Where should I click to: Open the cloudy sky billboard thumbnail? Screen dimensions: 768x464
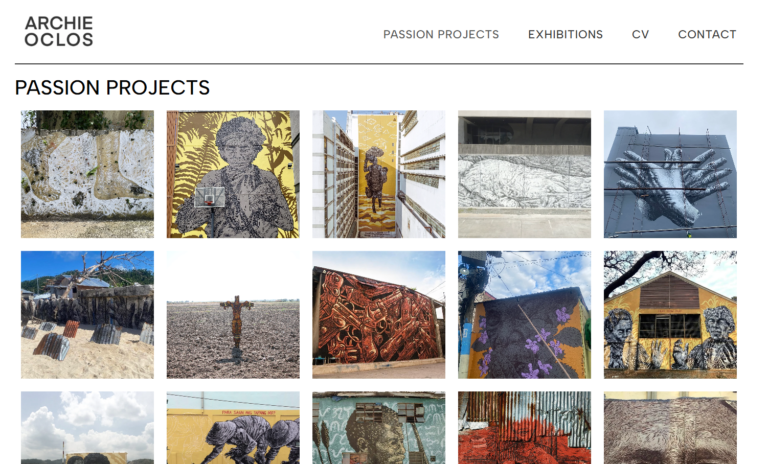point(87,428)
